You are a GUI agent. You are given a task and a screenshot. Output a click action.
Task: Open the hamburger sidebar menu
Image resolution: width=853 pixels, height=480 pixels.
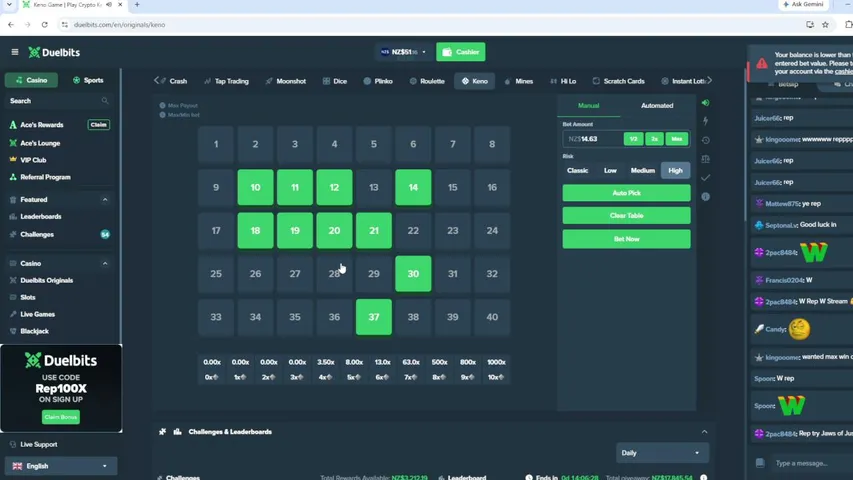tap(15, 52)
